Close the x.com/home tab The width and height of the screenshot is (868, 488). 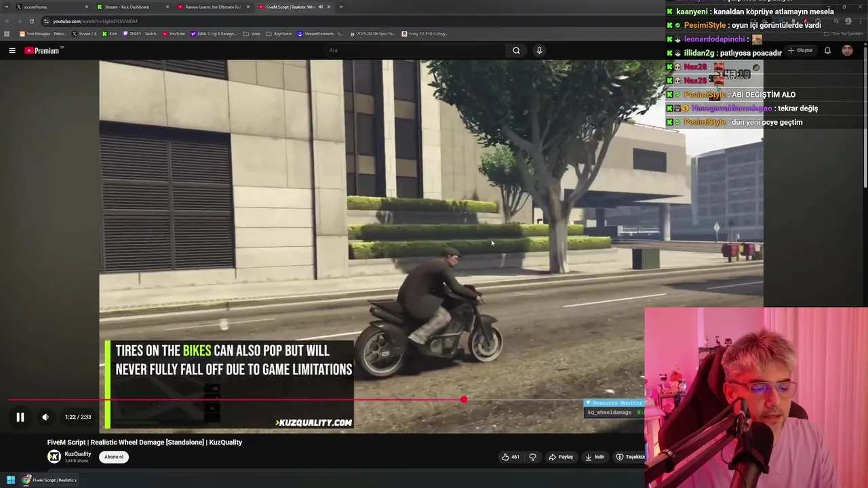(87, 7)
